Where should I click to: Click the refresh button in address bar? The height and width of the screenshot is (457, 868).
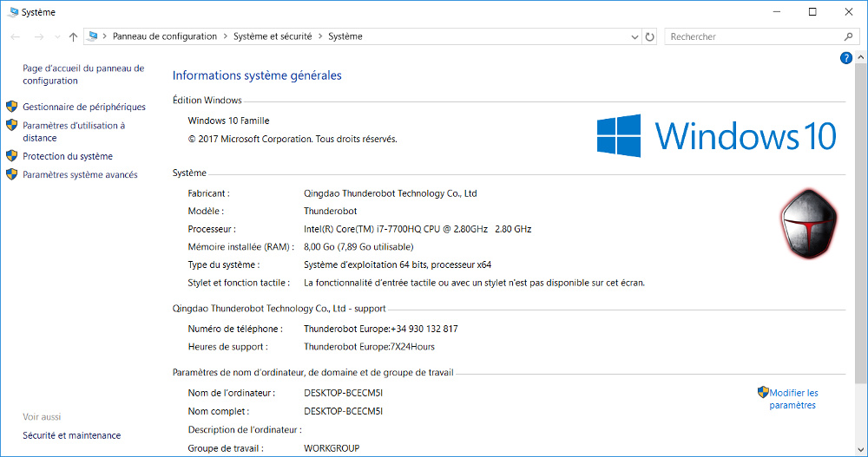click(650, 36)
